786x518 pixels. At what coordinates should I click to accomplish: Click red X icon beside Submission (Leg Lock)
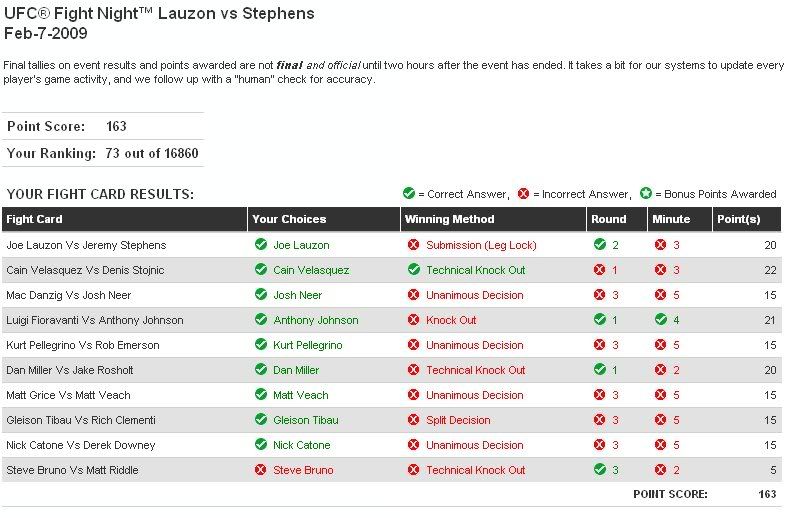(413, 245)
